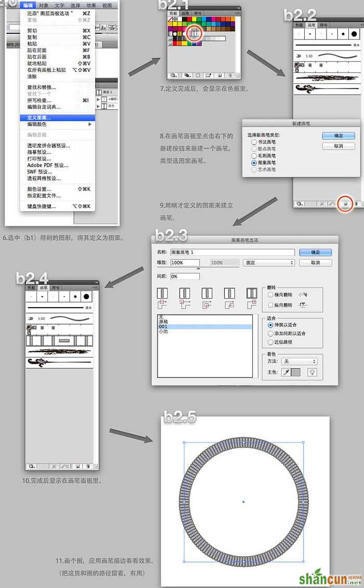The image size is (364, 588).
Task: Click the new brush icon in b2.4 panel
Action: [77, 466]
